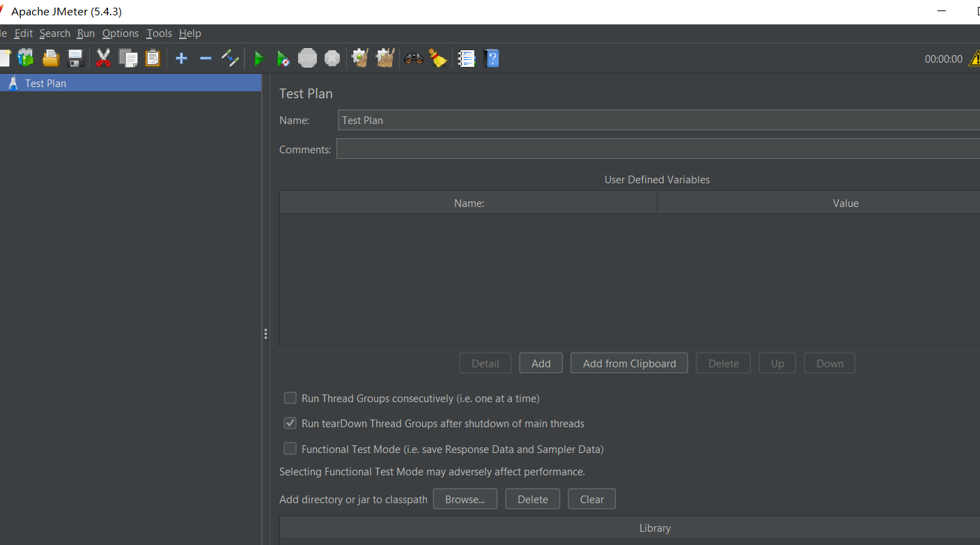The height and width of the screenshot is (545, 980).
Task: Click the JMeter feather title bar icon
Action: click(x=2, y=11)
